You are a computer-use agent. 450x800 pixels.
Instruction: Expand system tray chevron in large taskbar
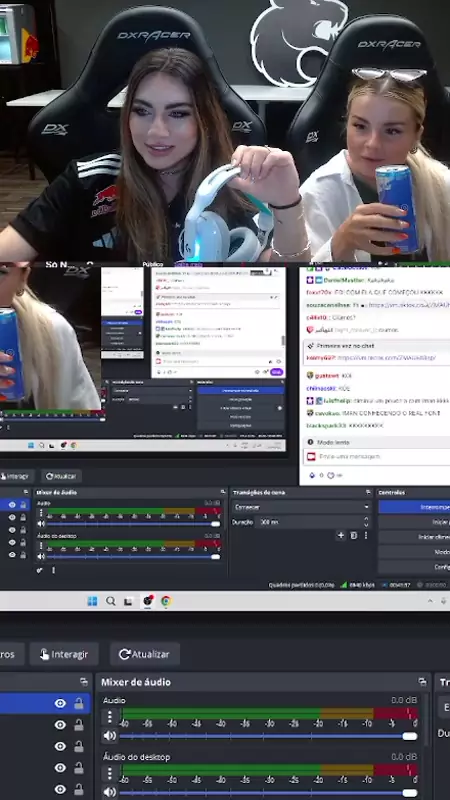click(431, 601)
